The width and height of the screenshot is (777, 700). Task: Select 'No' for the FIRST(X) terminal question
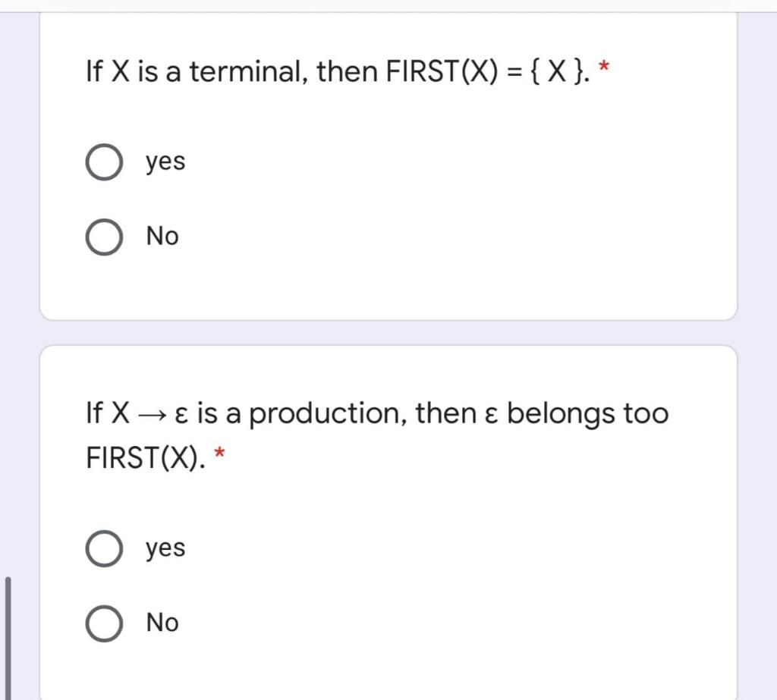tap(104, 236)
